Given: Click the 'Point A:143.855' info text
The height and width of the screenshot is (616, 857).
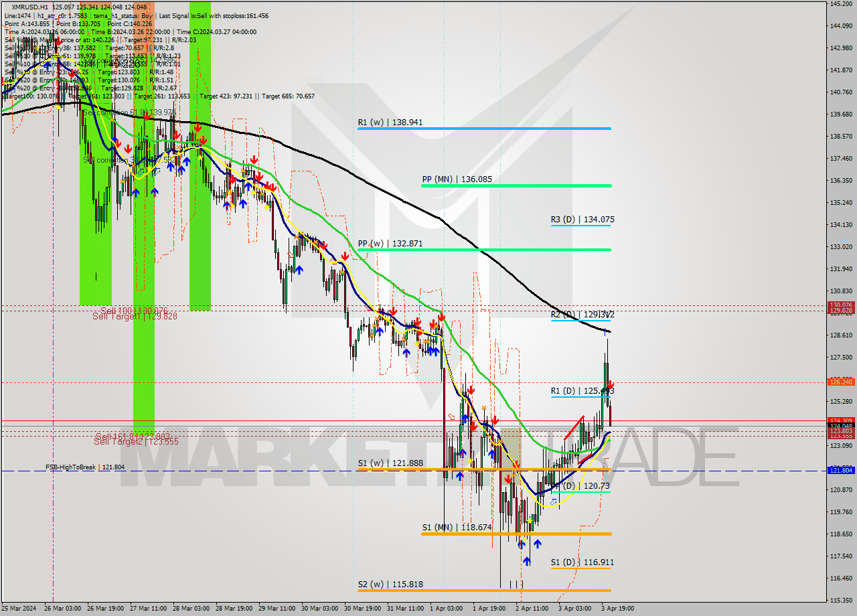Looking at the screenshot, I should point(25,23).
